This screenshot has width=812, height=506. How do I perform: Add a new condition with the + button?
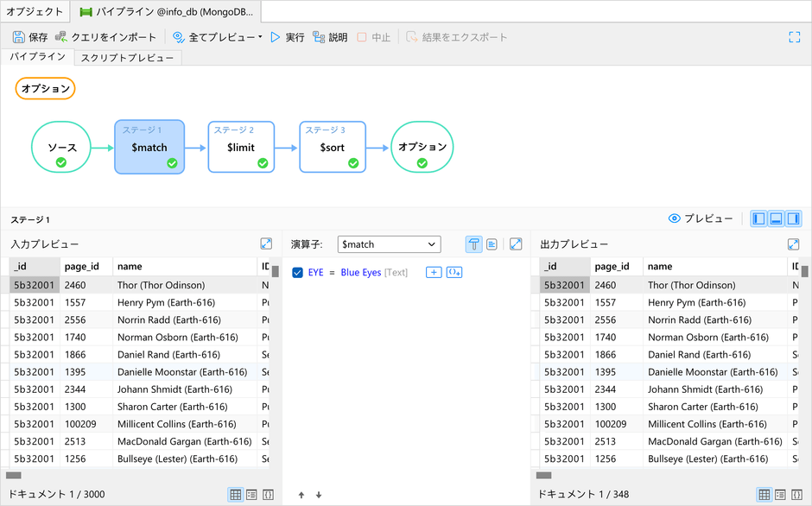(x=433, y=271)
